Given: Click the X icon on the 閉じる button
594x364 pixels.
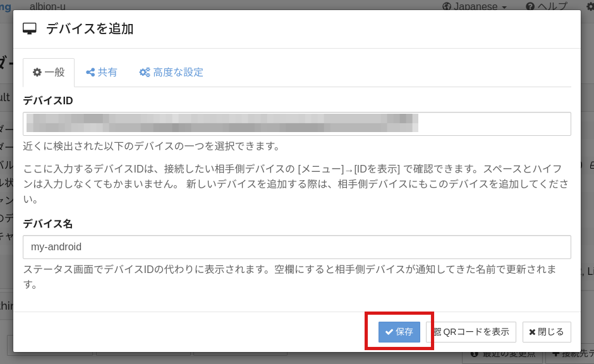Looking at the screenshot, I should 532,332.
